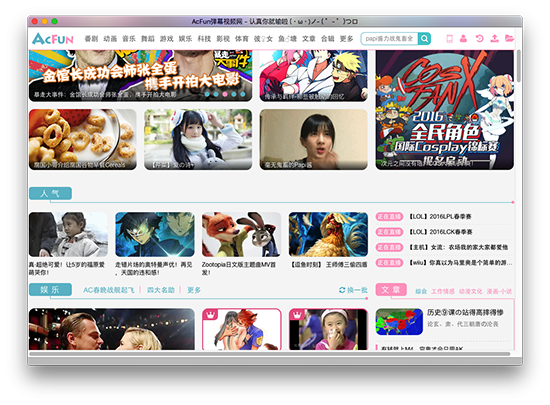Open live stream 【LOL】2016LCK春季赛
550x405 pixels.
coord(441,232)
